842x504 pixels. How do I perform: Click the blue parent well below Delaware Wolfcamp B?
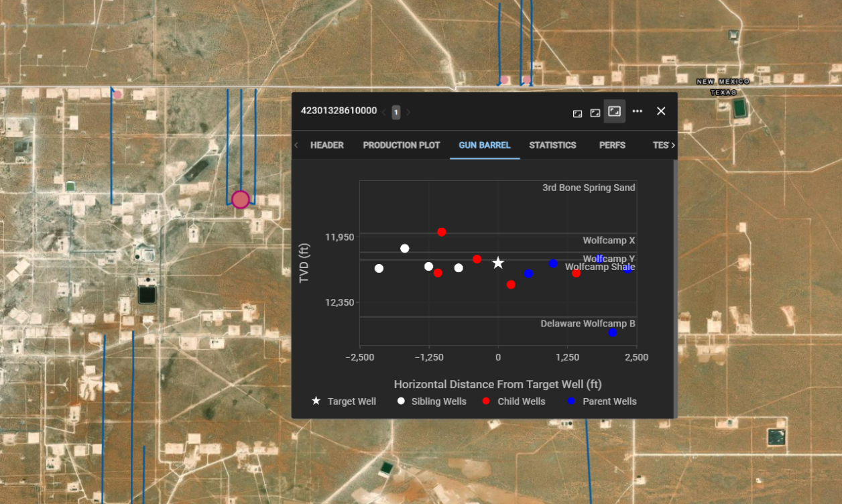tap(612, 332)
